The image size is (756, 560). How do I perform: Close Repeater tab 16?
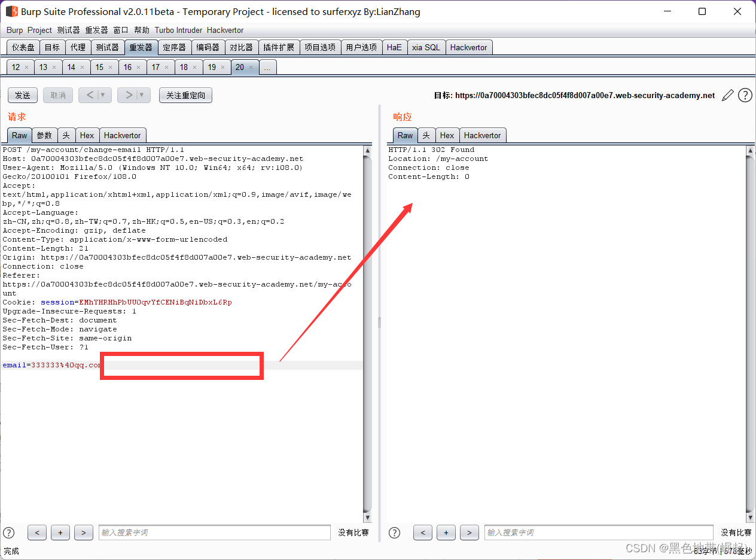click(x=139, y=68)
